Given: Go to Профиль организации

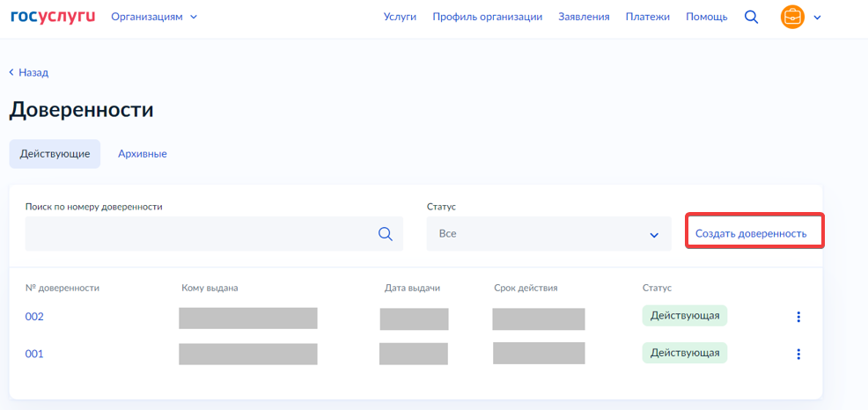Looking at the screenshot, I should point(487,17).
